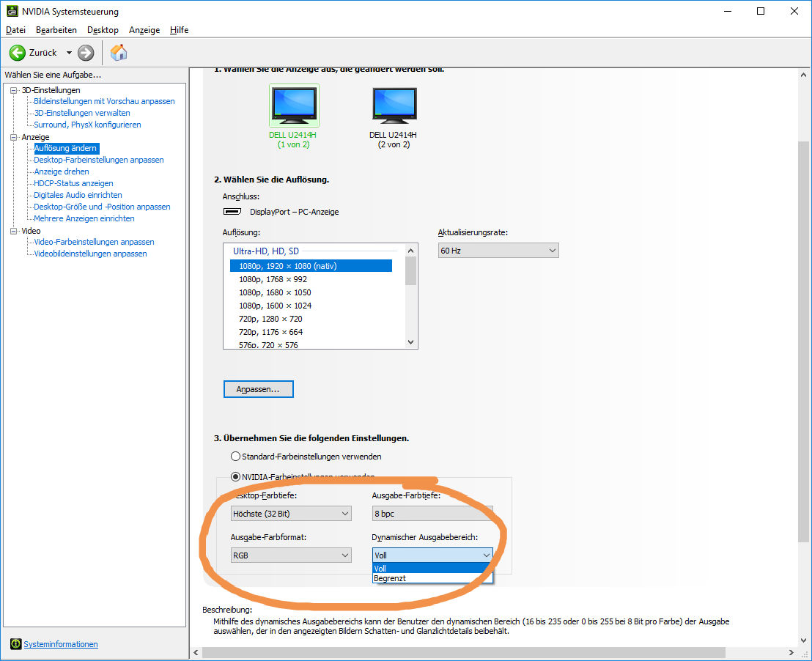Open the Ausgabe-Farbformat RGB dropdown

(291, 555)
